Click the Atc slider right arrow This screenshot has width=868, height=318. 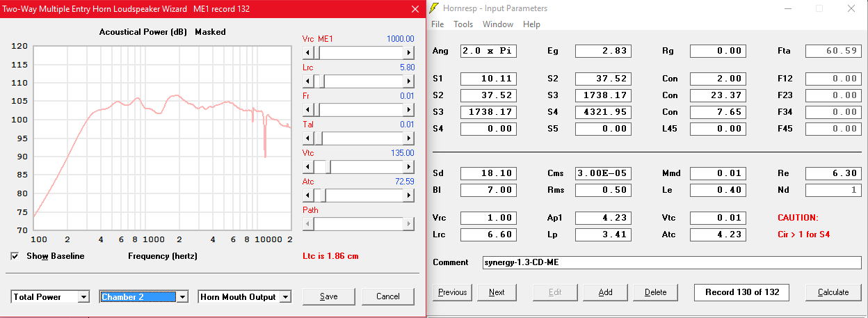[409, 196]
